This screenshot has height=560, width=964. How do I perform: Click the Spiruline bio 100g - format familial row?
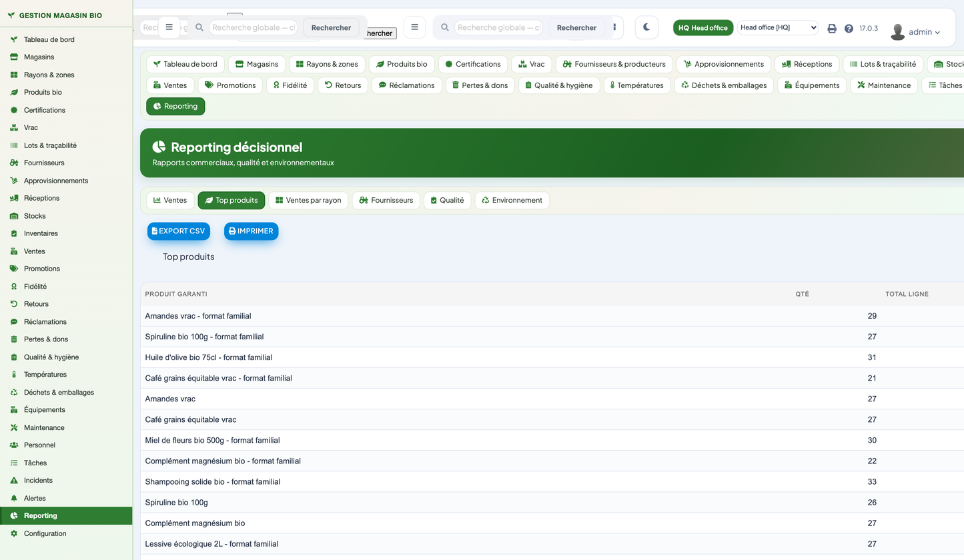[x=552, y=337]
